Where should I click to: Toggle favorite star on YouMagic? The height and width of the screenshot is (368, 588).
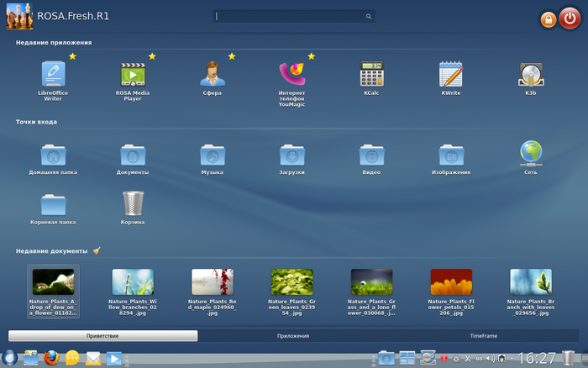(x=312, y=56)
